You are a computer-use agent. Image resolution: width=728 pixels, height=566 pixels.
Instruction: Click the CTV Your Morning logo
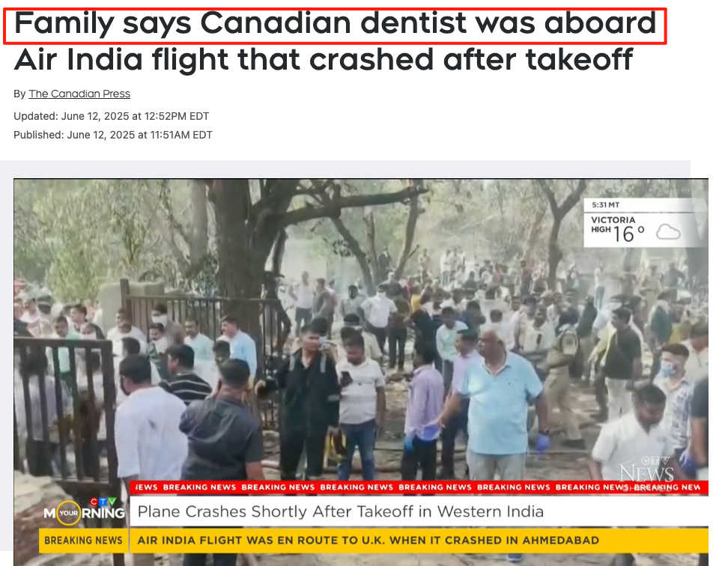(x=85, y=511)
